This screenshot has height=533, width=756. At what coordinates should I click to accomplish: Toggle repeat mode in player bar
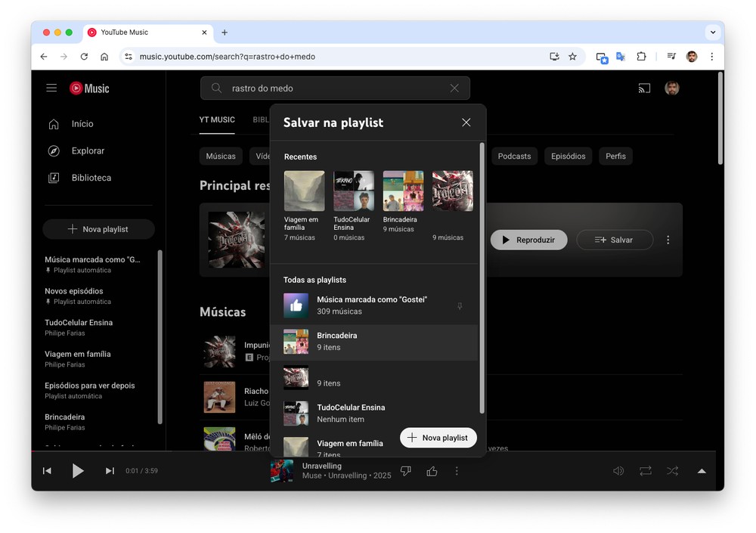pos(645,471)
